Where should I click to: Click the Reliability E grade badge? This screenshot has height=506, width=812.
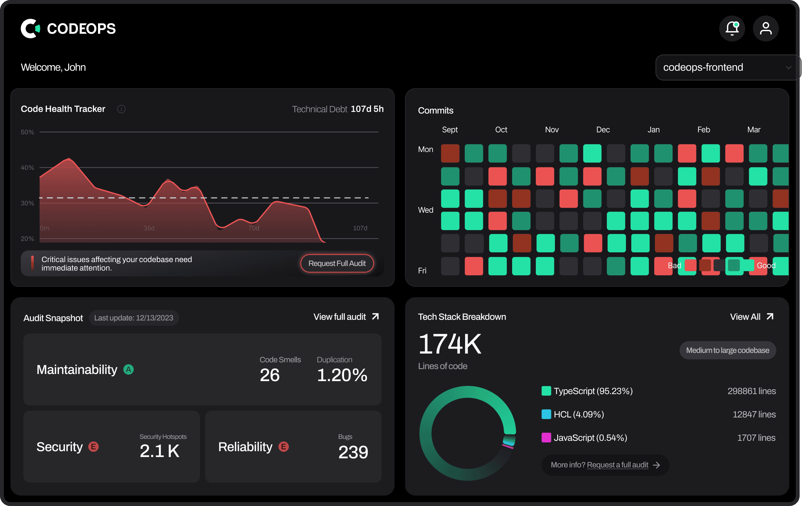coord(284,446)
